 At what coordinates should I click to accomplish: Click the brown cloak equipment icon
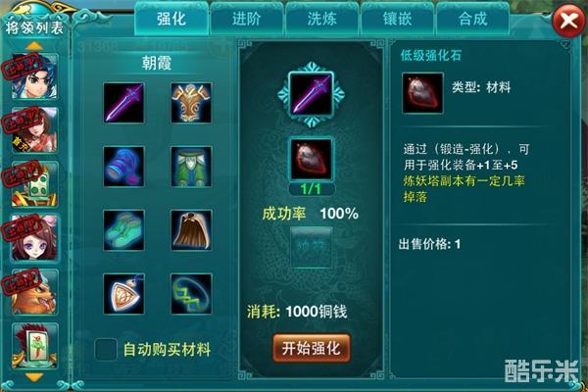pyautogui.click(x=191, y=230)
